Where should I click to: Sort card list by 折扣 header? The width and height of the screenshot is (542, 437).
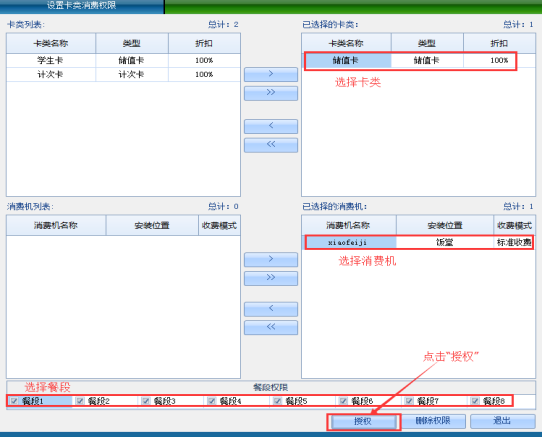tap(204, 44)
